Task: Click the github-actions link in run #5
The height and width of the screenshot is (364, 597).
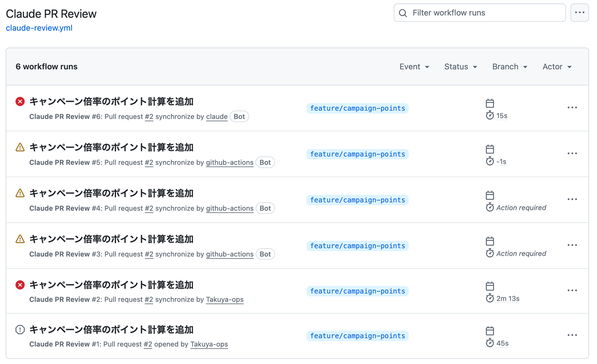Action: 229,163
